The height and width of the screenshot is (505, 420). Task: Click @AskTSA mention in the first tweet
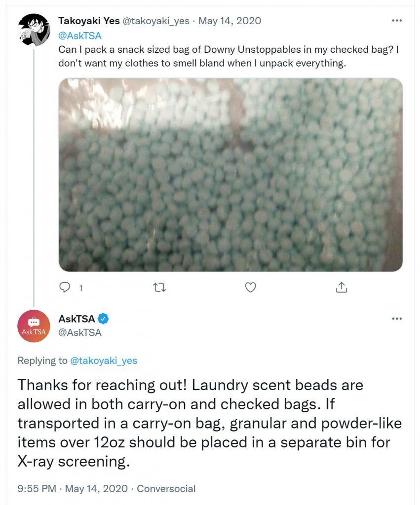[80, 36]
